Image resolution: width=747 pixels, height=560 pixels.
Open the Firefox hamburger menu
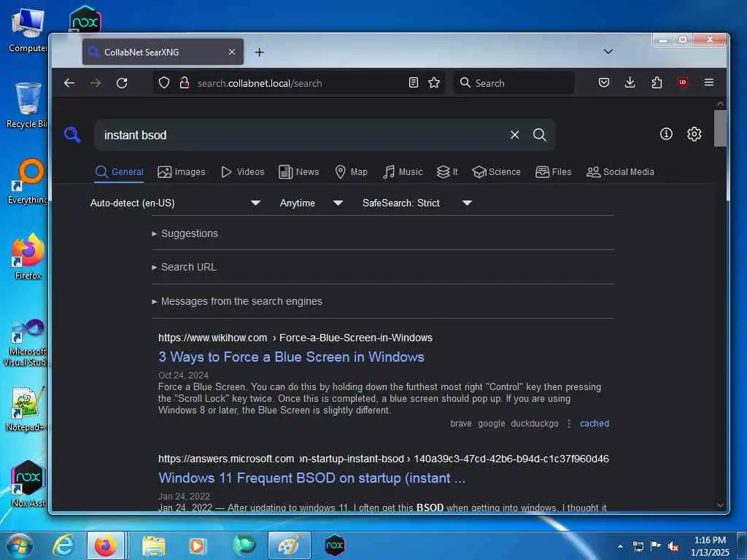tap(709, 82)
